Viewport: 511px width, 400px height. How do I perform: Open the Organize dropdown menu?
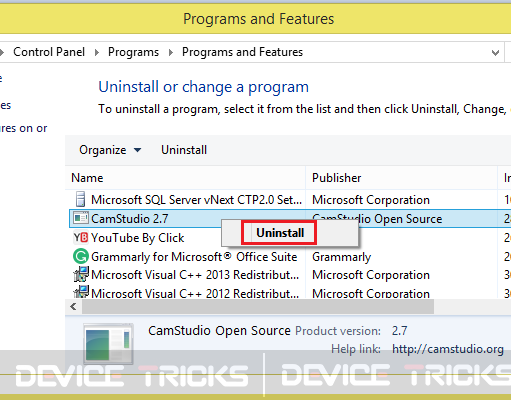110,150
